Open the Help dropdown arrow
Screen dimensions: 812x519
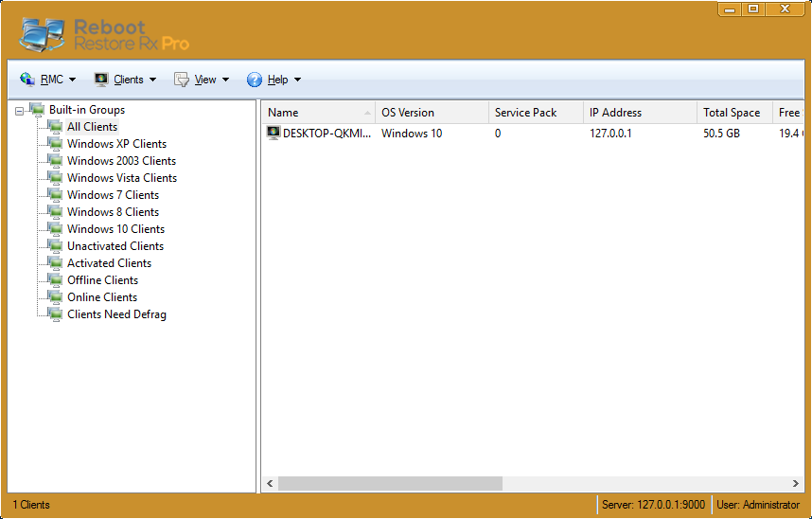tap(297, 81)
